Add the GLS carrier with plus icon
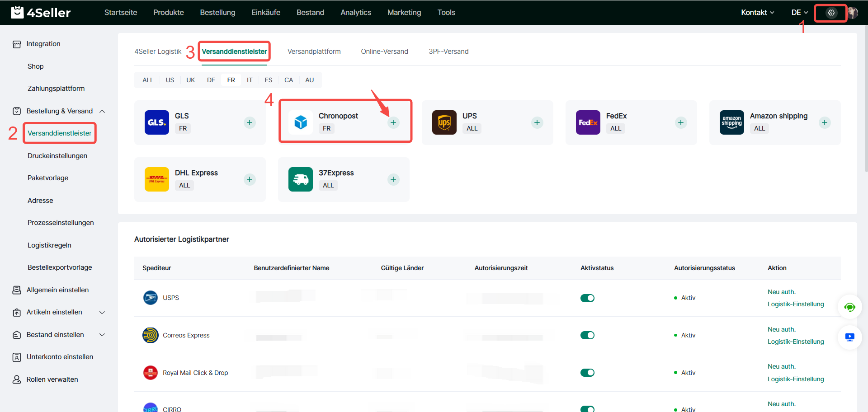This screenshot has height=412, width=868. point(250,122)
